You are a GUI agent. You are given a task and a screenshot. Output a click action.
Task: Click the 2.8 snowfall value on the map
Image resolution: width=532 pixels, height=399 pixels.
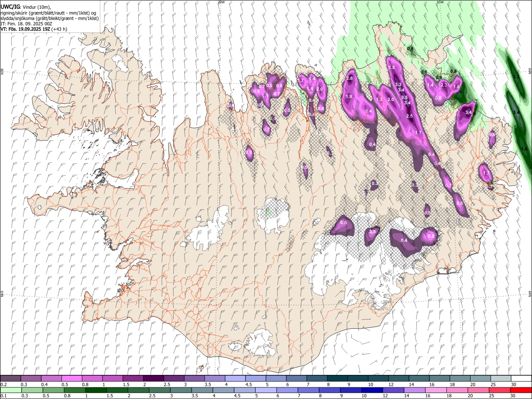350,79
